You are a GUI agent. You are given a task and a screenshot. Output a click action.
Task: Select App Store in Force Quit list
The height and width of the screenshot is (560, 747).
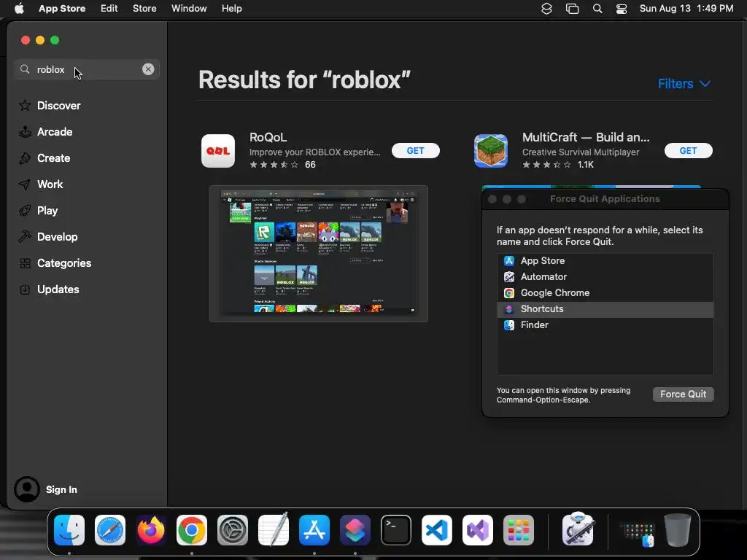click(x=605, y=261)
